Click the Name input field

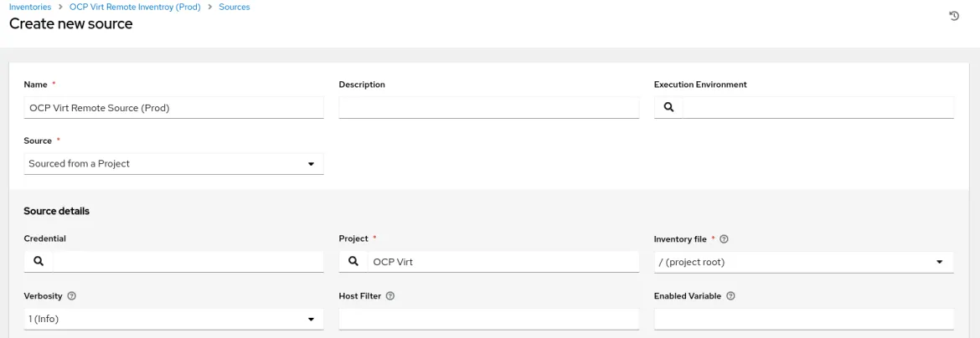point(173,107)
